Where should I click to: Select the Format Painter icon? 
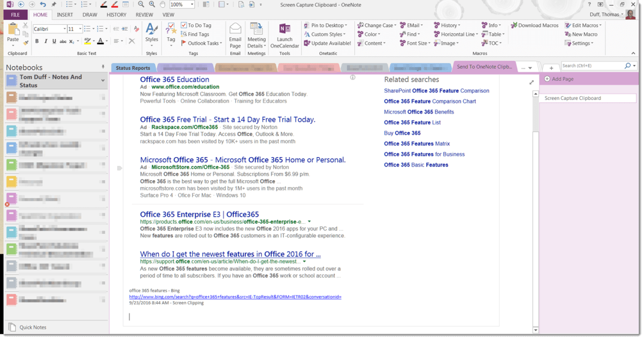pyautogui.click(x=27, y=44)
